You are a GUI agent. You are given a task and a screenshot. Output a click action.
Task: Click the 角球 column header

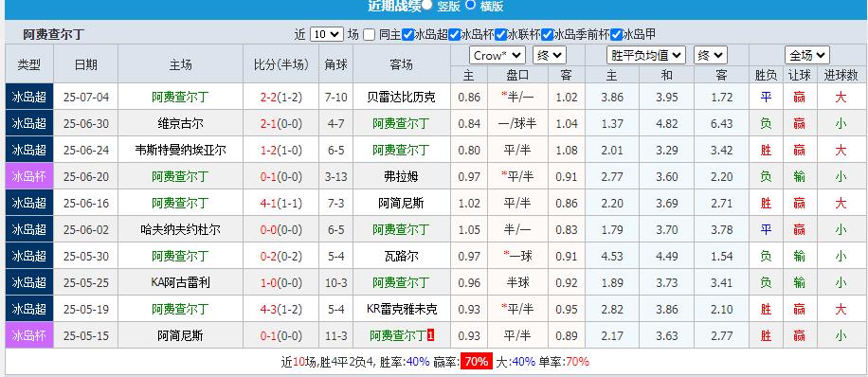pyautogui.click(x=336, y=64)
